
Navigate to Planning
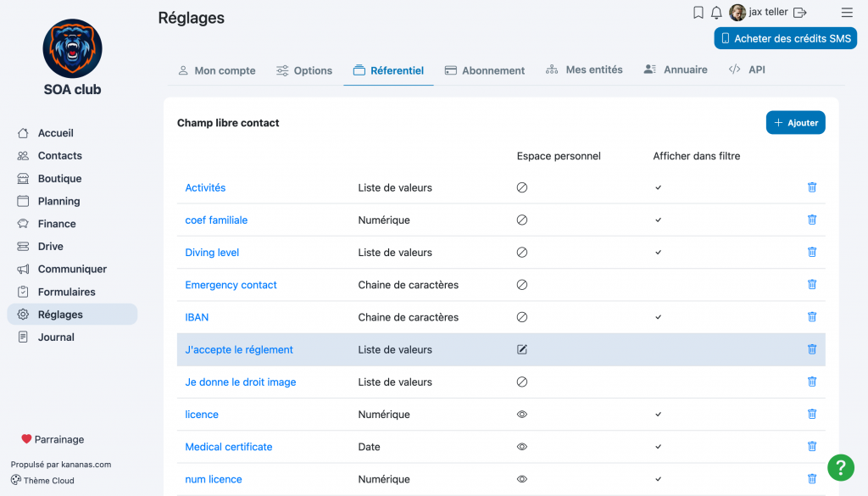click(x=72, y=201)
